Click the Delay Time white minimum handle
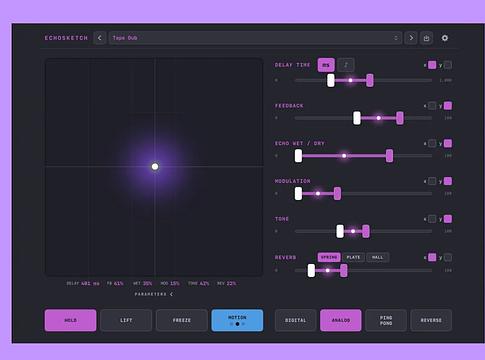 click(331, 80)
